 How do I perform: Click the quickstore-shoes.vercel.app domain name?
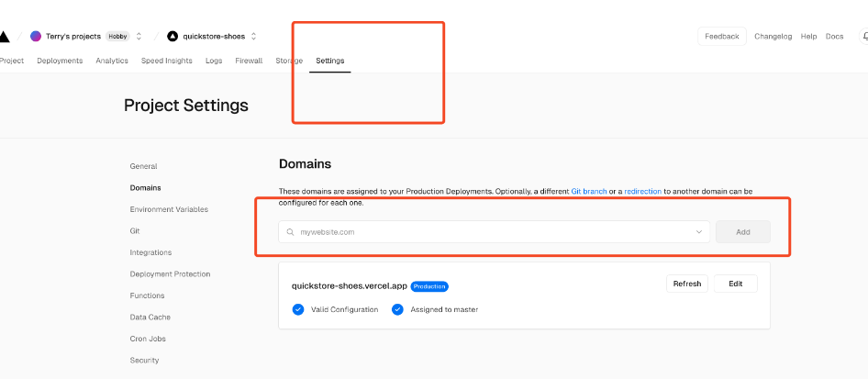click(350, 286)
